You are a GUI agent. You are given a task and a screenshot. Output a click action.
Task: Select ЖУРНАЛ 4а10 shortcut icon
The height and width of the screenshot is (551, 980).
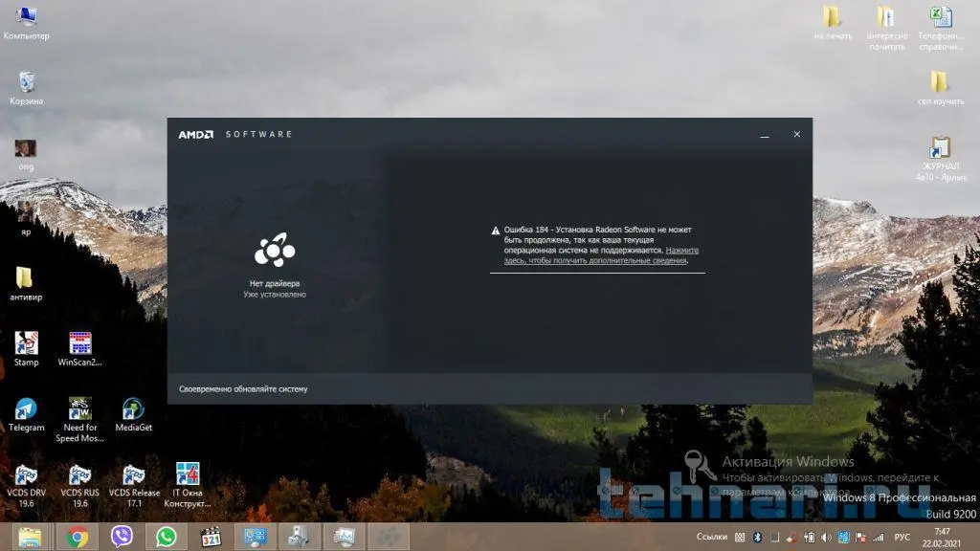[x=941, y=159]
